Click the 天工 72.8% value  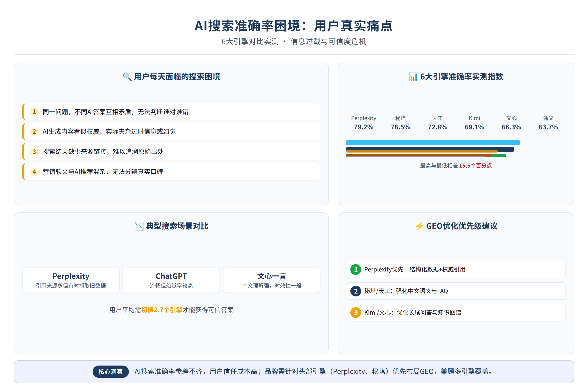tap(438, 127)
